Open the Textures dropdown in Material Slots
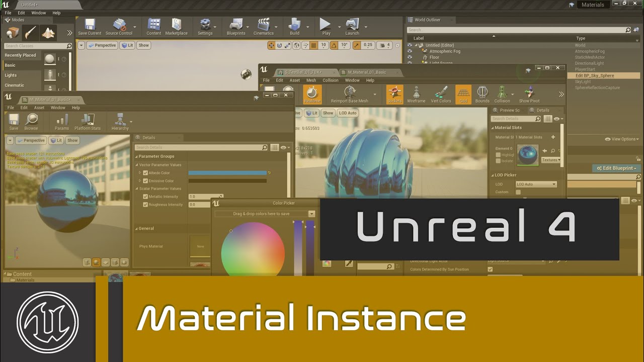Screen dimensions: 644x362 551,160
